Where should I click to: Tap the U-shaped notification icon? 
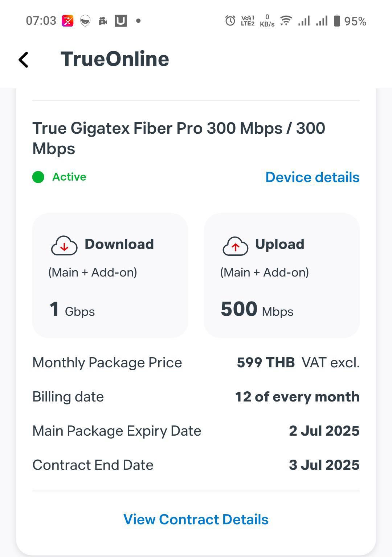pos(121,21)
